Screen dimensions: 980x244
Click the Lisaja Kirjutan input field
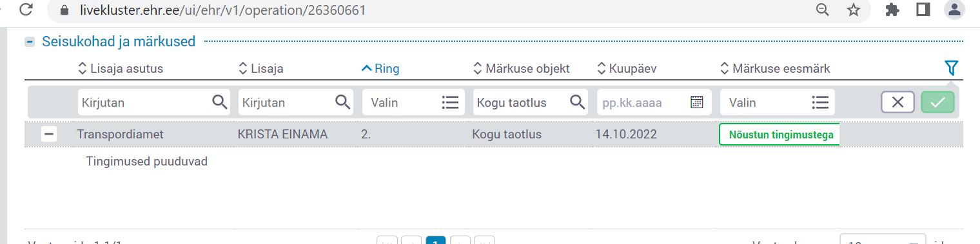296,102
